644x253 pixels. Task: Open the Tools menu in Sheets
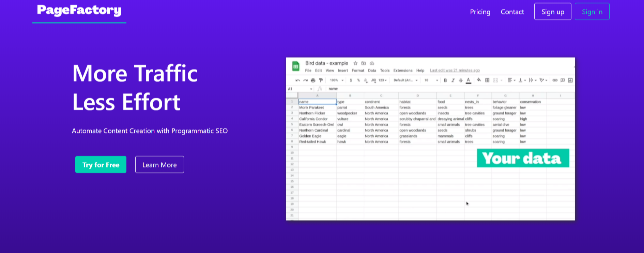[385, 71]
